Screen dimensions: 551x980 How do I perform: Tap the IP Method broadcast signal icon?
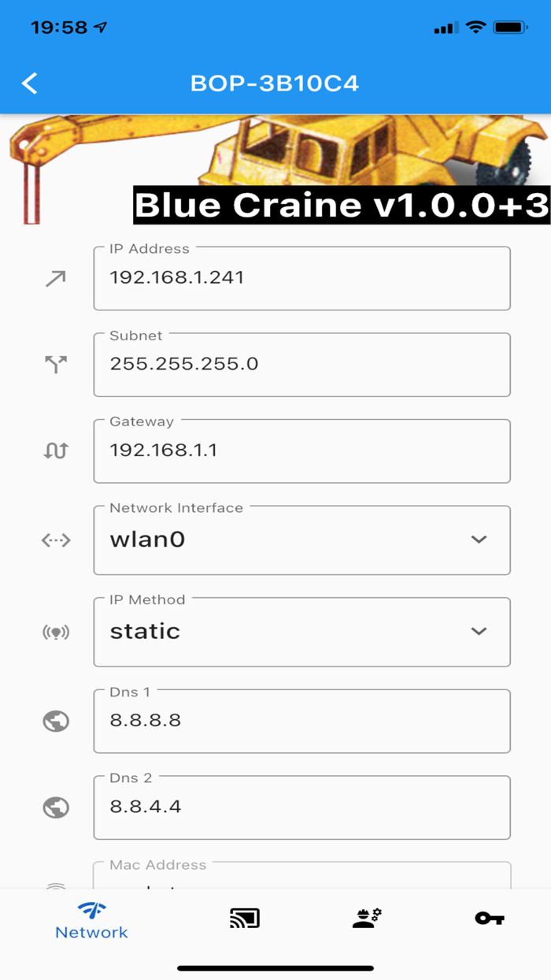(x=54, y=632)
